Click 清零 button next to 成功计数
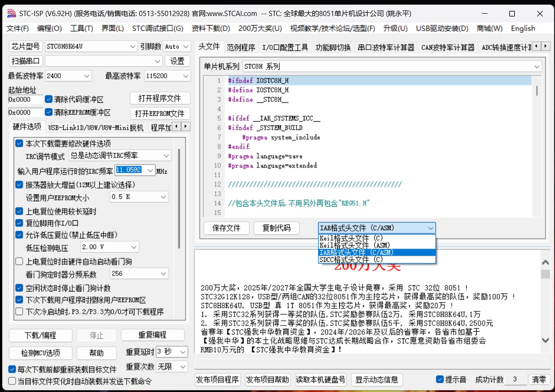The width and height of the screenshot is (555, 392). (539, 380)
